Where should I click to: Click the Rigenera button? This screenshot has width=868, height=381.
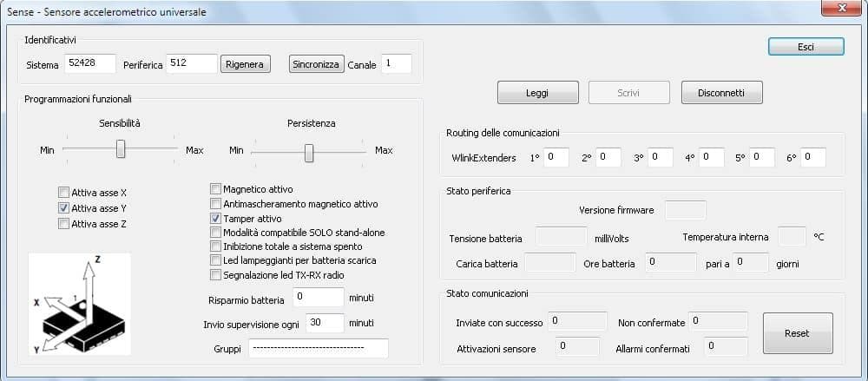pos(246,64)
